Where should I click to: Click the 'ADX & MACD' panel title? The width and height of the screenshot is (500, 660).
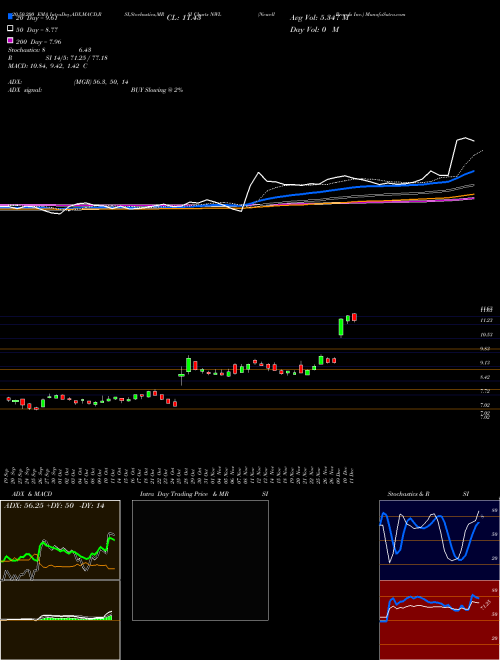tap(30, 494)
